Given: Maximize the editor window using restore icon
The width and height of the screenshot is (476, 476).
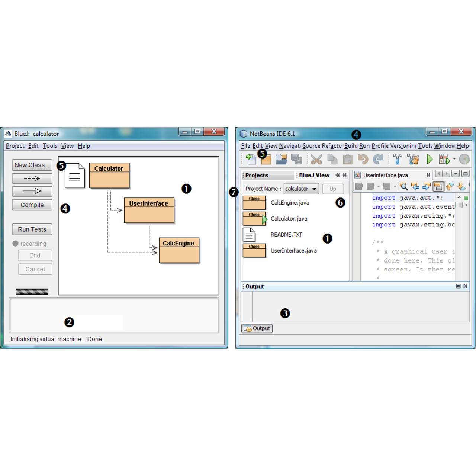Looking at the screenshot, I should pos(465,174).
